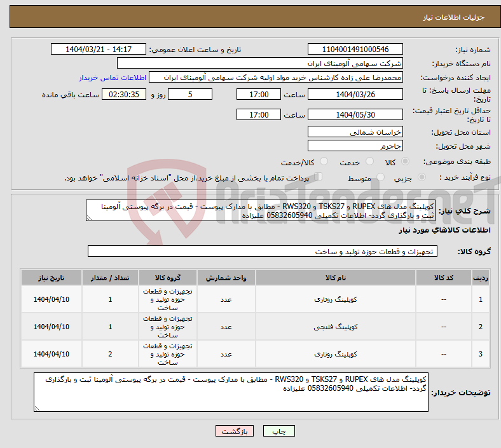501x448 pixels.
Task: Click the resize handle of buyer notes box
Action: click(37, 408)
